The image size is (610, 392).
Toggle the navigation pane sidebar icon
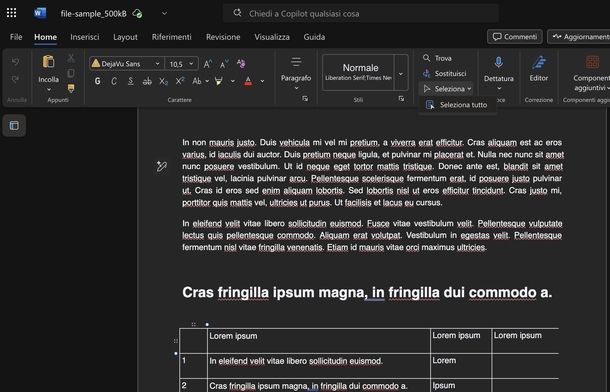[x=14, y=125]
